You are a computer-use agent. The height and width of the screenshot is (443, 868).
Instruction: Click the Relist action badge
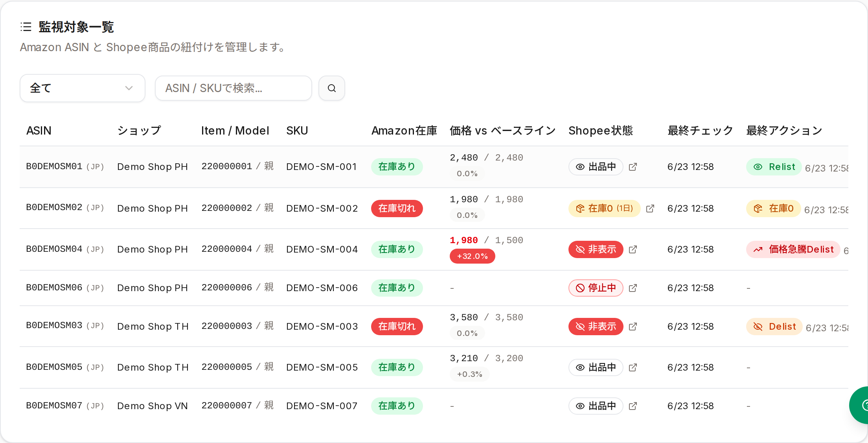click(x=774, y=167)
